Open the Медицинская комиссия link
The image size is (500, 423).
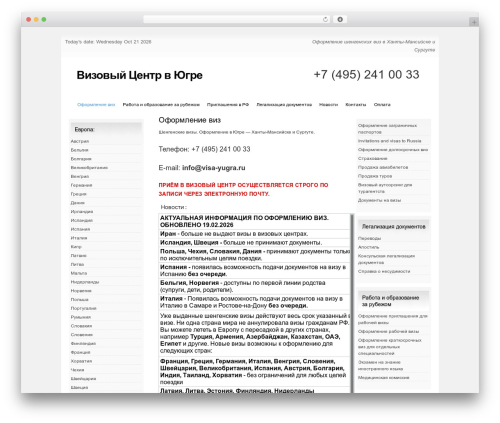(383, 378)
